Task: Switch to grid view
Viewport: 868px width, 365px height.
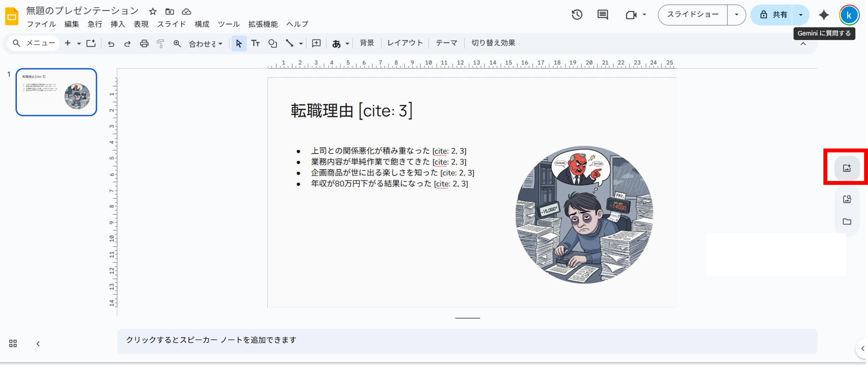Action: [x=13, y=343]
